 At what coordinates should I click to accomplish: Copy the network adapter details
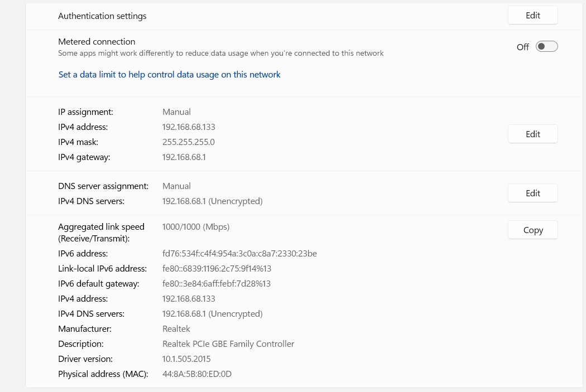click(532, 229)
